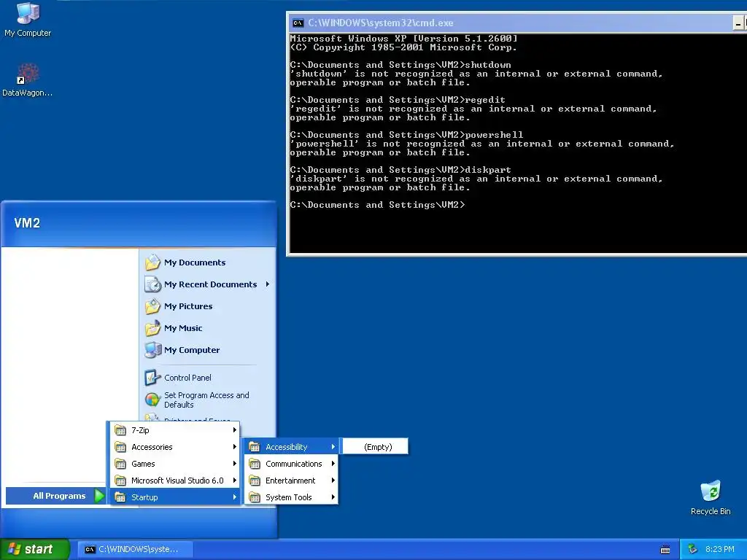
Task: Open Control Panel icon
Action: [152, 378]
